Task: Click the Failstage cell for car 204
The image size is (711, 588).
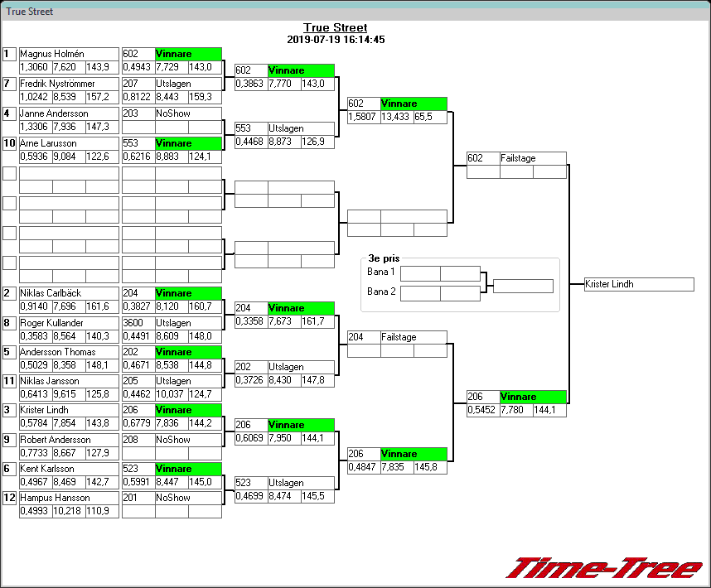Action: point(414,337)
